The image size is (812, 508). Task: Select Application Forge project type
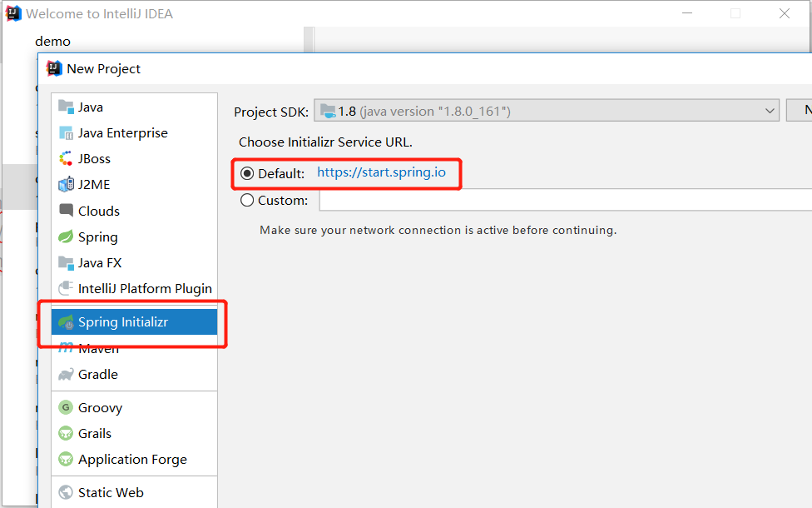(x=134, y=459)
